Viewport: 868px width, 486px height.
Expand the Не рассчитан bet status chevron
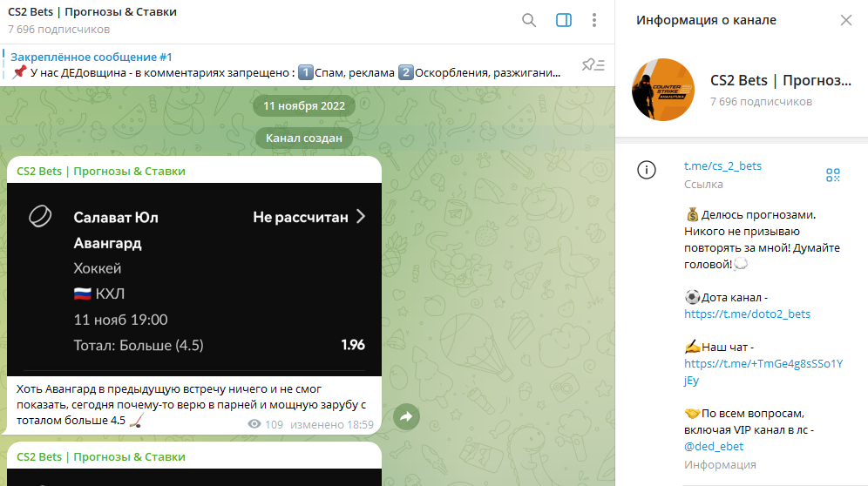click(x=361, y=216)
